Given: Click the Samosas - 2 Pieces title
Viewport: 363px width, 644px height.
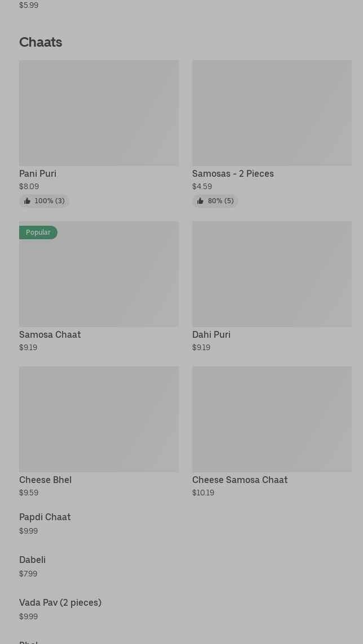Looking at the screenshot, I should click(233, 174).
